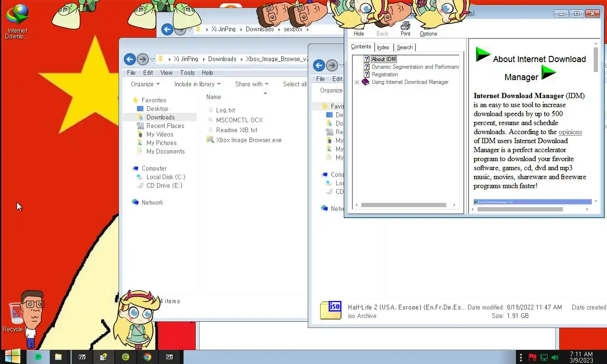This screenshot has height=364, width=607.
Task: Click the forward arrow in the sexbox window
Action: coord(180,30)
